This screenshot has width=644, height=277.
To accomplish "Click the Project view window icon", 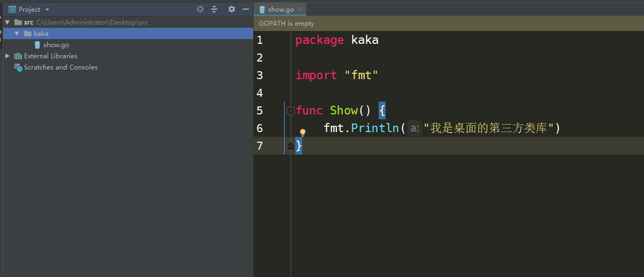I will (12, 10).
